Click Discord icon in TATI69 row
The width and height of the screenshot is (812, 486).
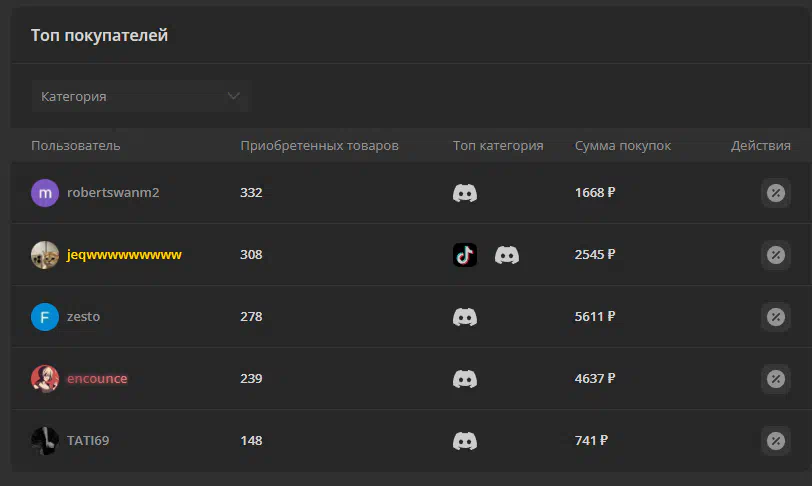tap(465, 441)
